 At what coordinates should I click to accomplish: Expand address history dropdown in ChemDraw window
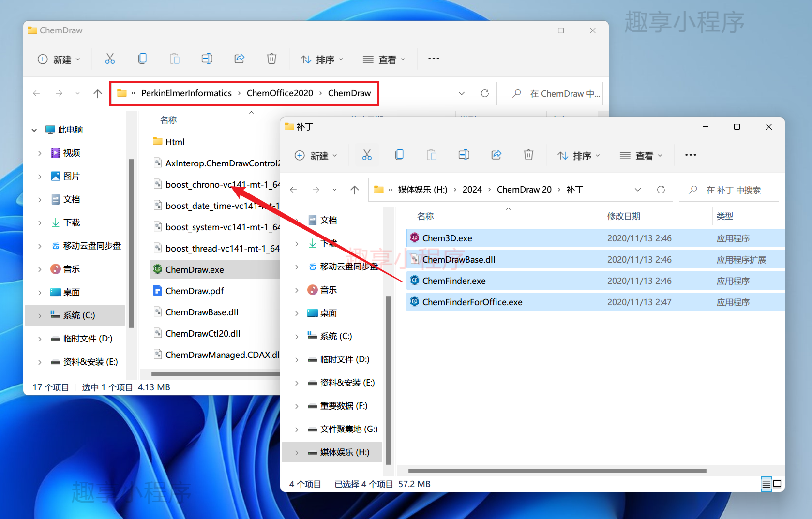tap(462, 93)
